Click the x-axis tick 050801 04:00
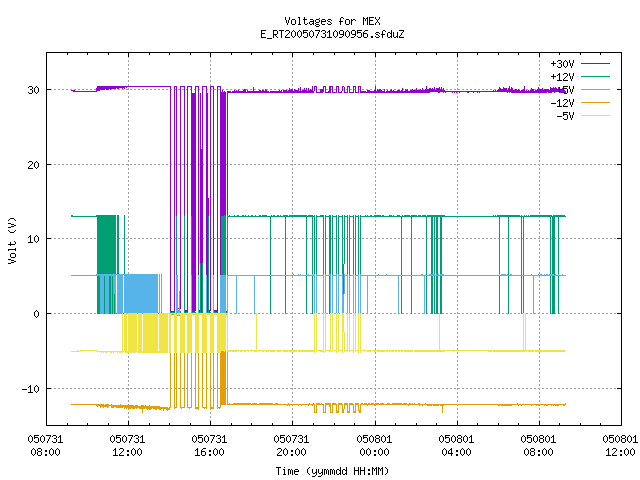 pos(456,446)
